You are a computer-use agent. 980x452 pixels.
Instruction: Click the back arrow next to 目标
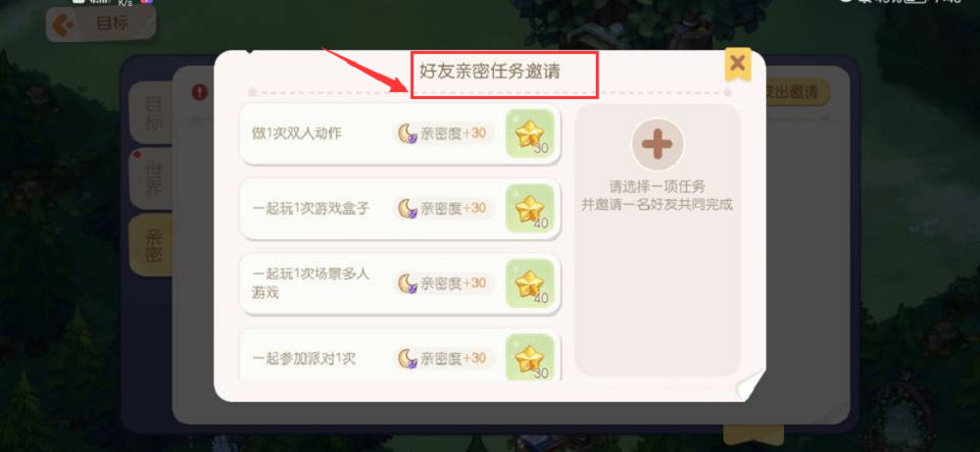pyautogui.click(x=65, y=25)
